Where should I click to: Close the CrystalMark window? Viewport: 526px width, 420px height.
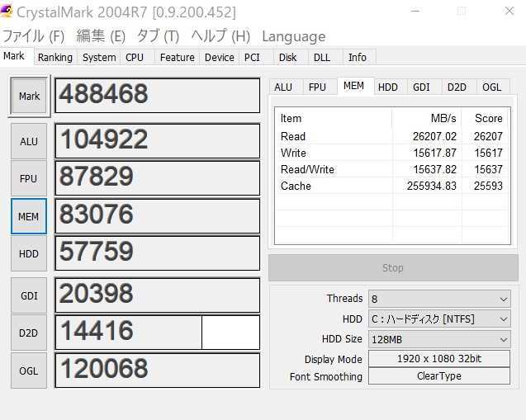[509, 11]
